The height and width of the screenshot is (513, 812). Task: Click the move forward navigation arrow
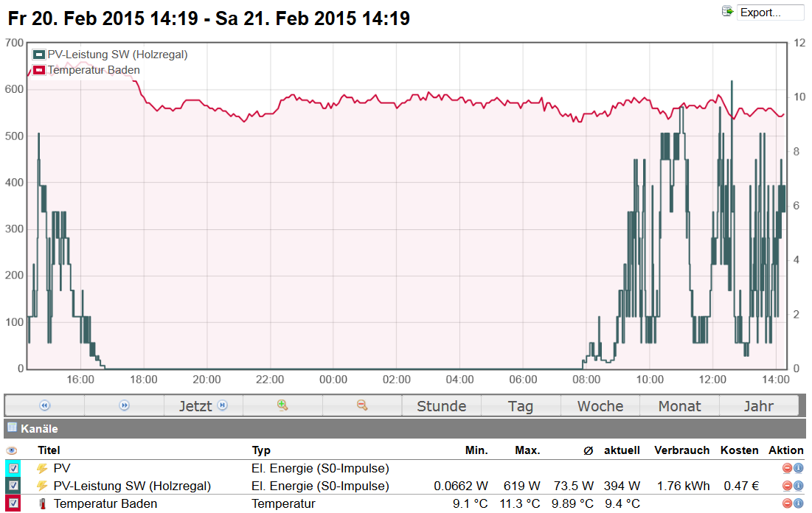124,405
